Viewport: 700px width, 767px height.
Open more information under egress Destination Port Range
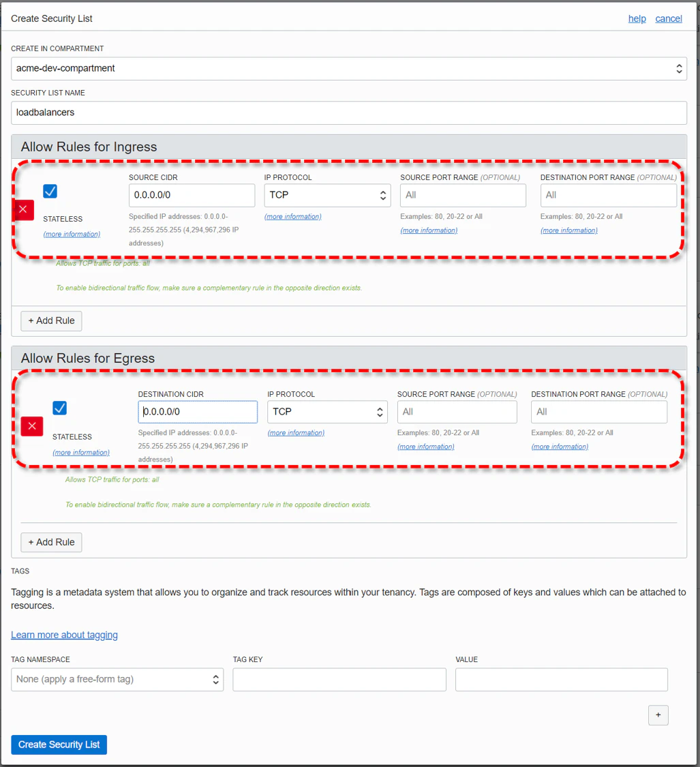point(560,447)
